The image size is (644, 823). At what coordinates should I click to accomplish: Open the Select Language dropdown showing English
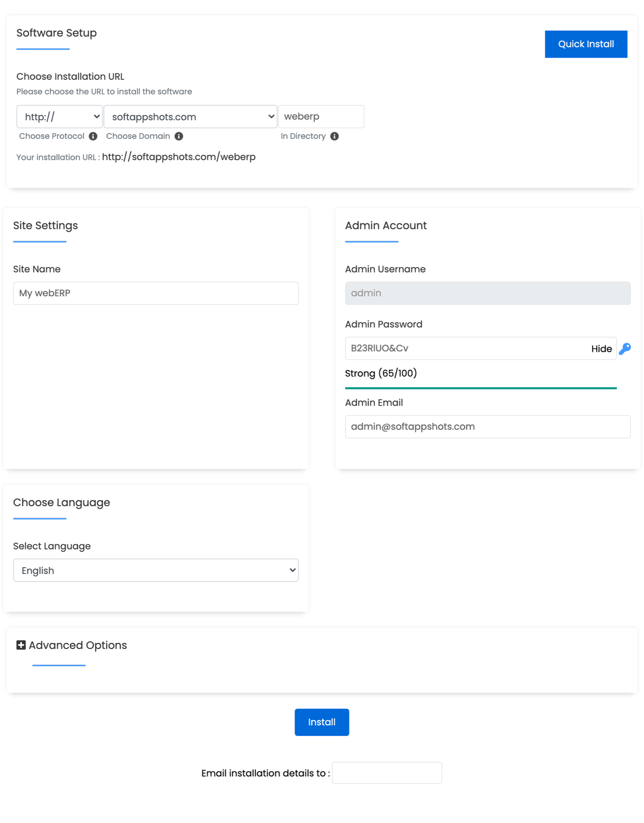point(156,570)
